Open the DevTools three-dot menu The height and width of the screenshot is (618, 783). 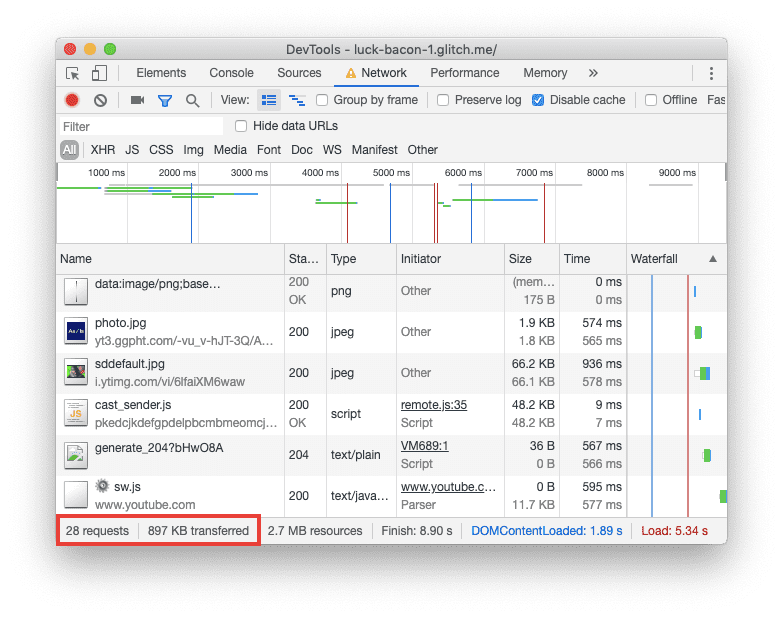click(x=711, y=73)
